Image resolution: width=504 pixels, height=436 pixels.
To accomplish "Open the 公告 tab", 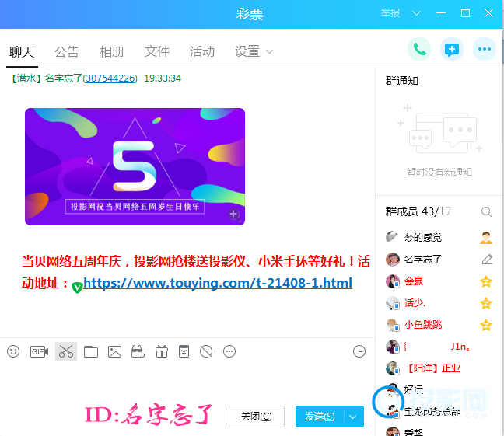I will coord(67,52).
